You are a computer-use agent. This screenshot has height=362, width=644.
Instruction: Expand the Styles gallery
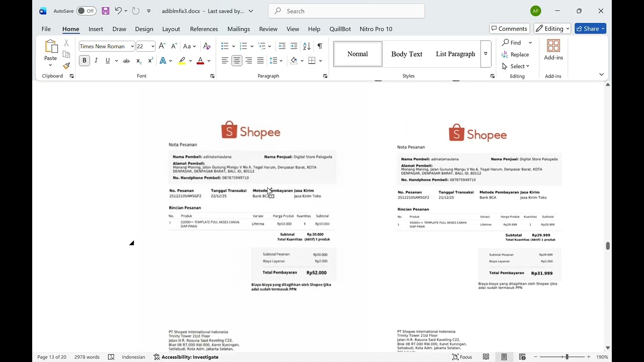point(486,54)
